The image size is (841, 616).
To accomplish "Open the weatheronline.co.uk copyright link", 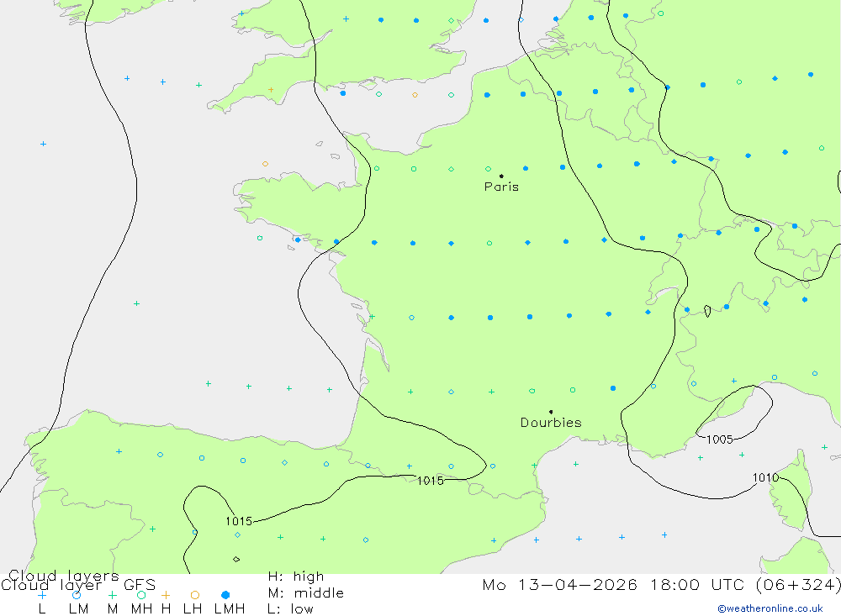I will (770, 608).
